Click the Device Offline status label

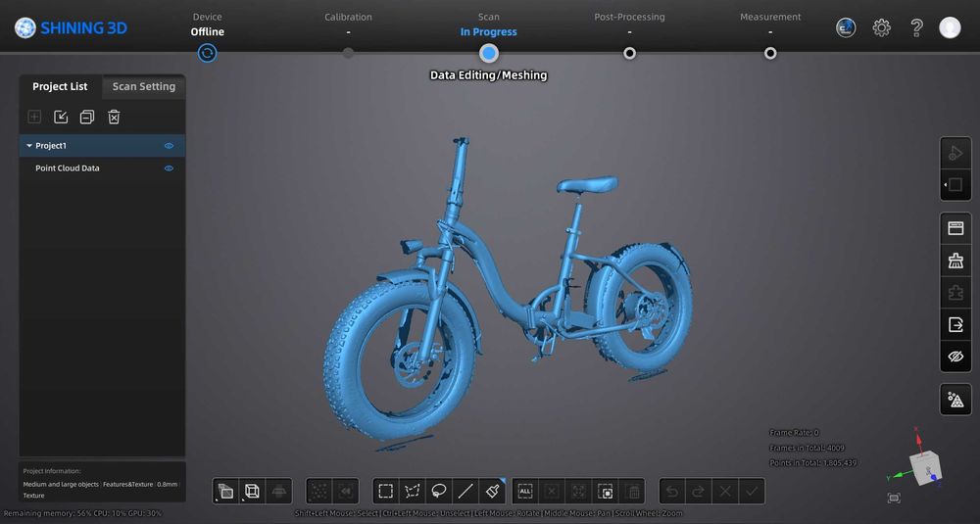pyautogui.click(x=208, y=32)
